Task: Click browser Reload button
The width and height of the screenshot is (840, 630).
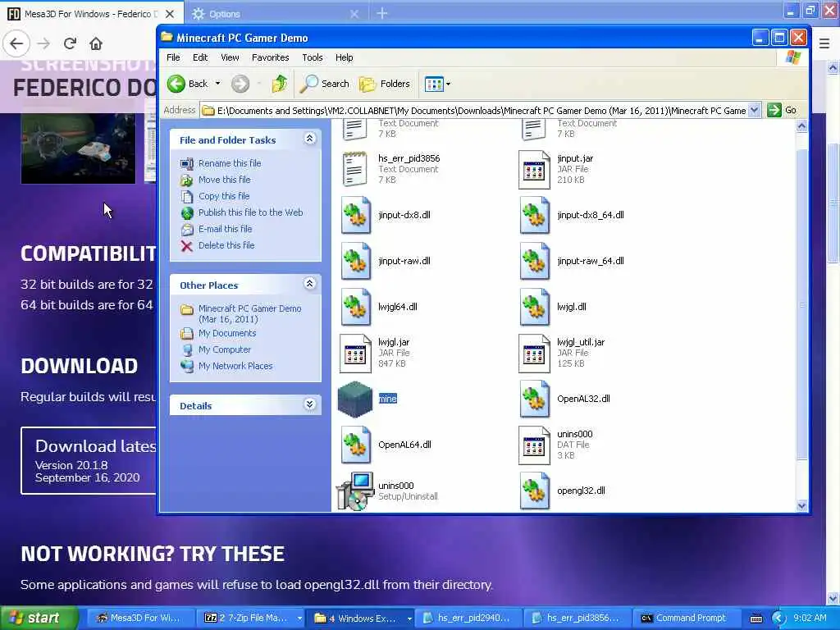Action: pyautogui.click(x=70, y=43)
